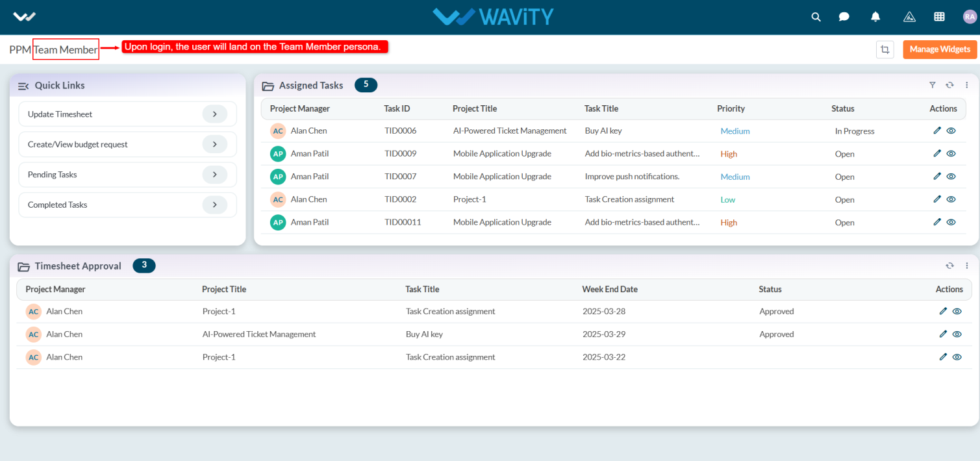Click the Team Member persona label

pos(66,49)
